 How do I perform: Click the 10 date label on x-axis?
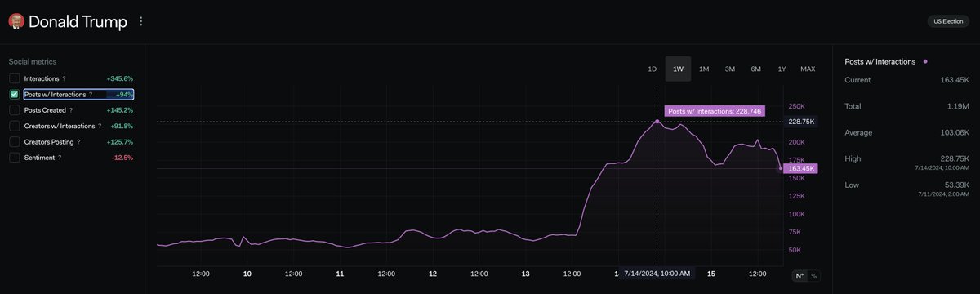[x=247, y=274]
